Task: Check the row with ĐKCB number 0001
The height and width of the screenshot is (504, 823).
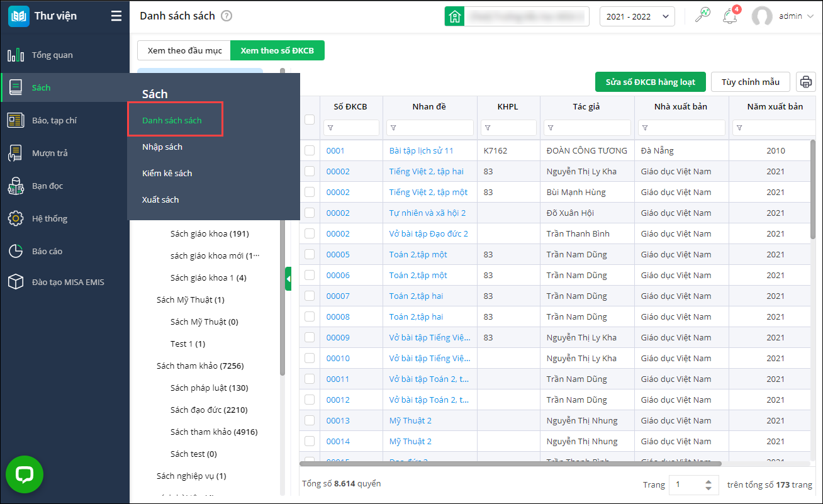Action: click(x=310, y=150)
